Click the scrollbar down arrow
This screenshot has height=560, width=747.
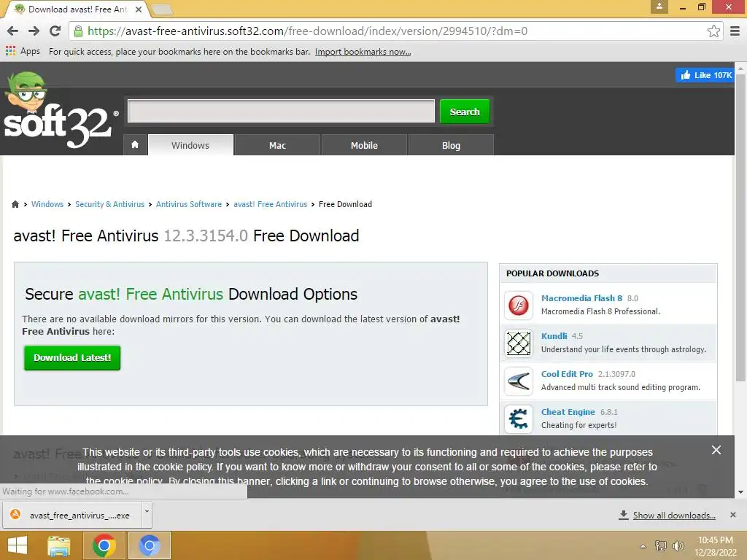click(x=740, y=492)
